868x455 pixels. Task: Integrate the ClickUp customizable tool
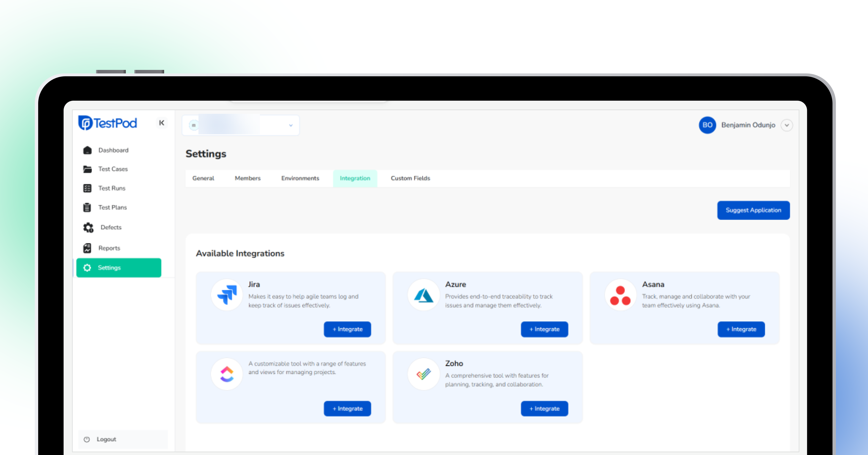[347, 409]
